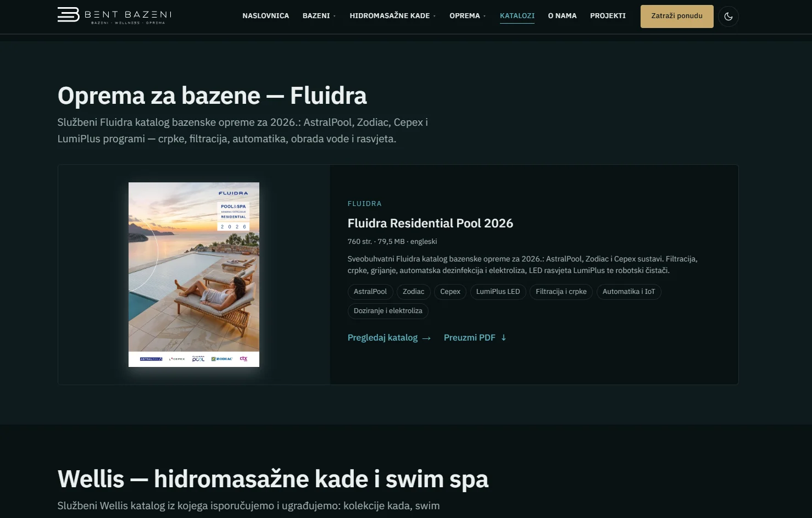Open Pregledaj katalog link
812x518 pixels.
pos(389,338)
